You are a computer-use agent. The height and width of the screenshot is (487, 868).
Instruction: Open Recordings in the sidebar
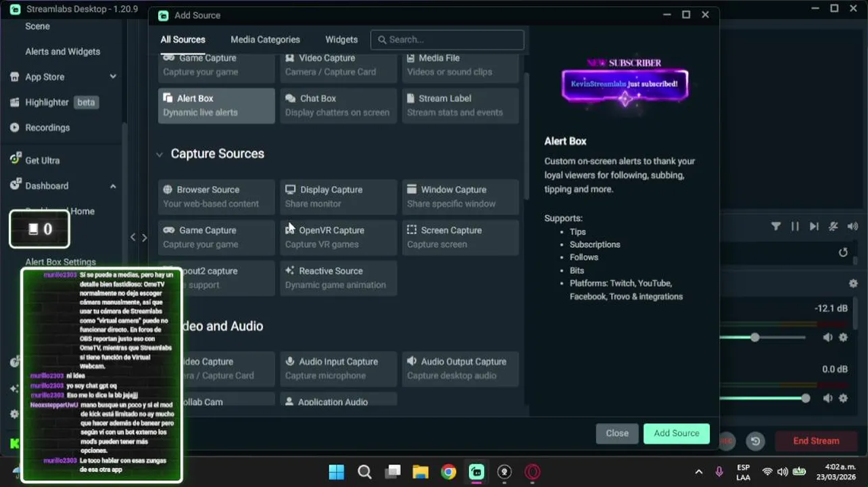point(47,127)
